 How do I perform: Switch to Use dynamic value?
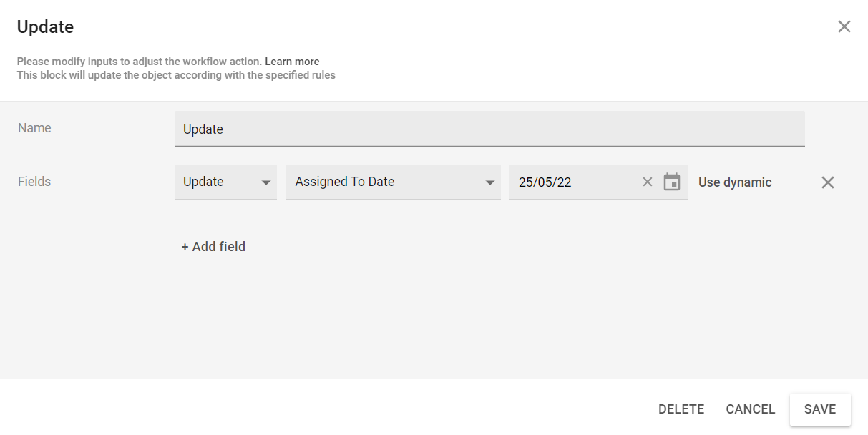click(735, 182)
